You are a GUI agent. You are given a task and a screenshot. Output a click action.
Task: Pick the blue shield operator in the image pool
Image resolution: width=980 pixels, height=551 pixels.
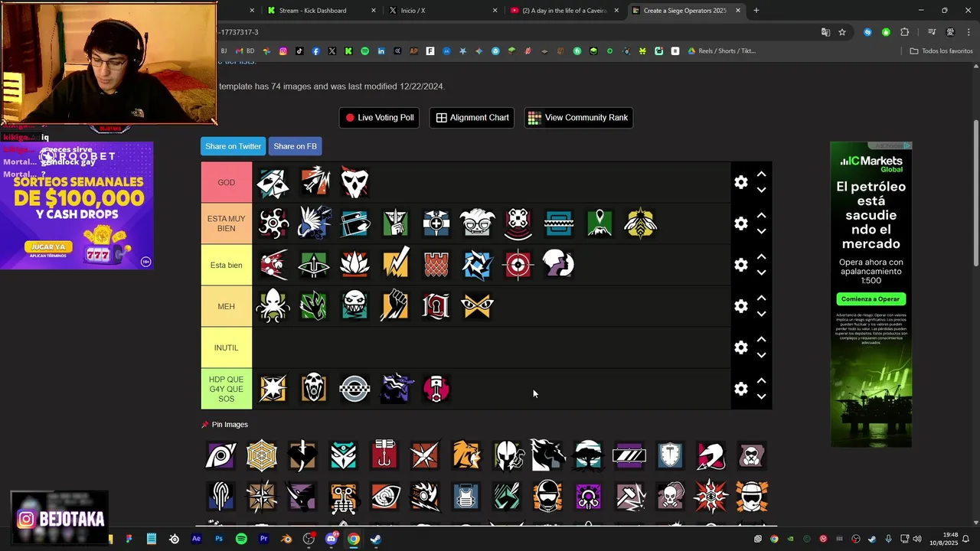point(671,456)
